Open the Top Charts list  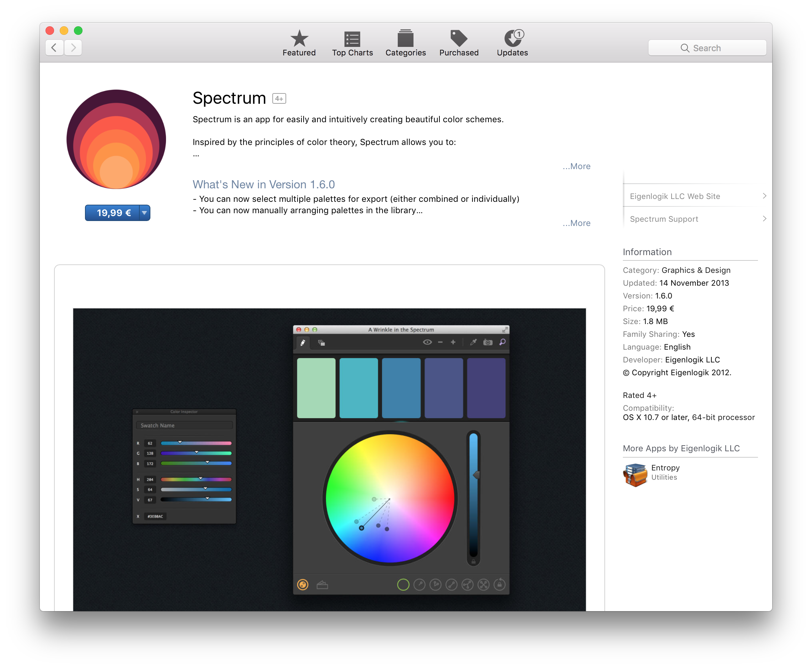[x=352, y=43]
